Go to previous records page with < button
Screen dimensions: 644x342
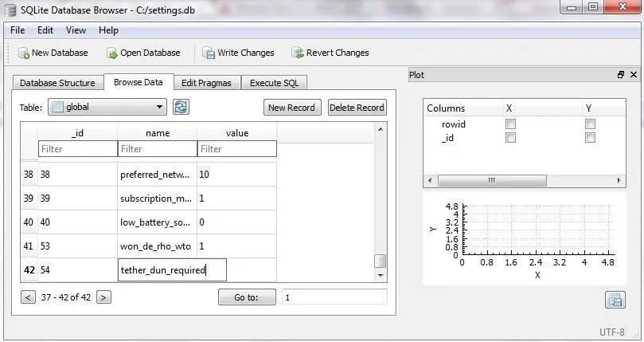tap(28, 297)
